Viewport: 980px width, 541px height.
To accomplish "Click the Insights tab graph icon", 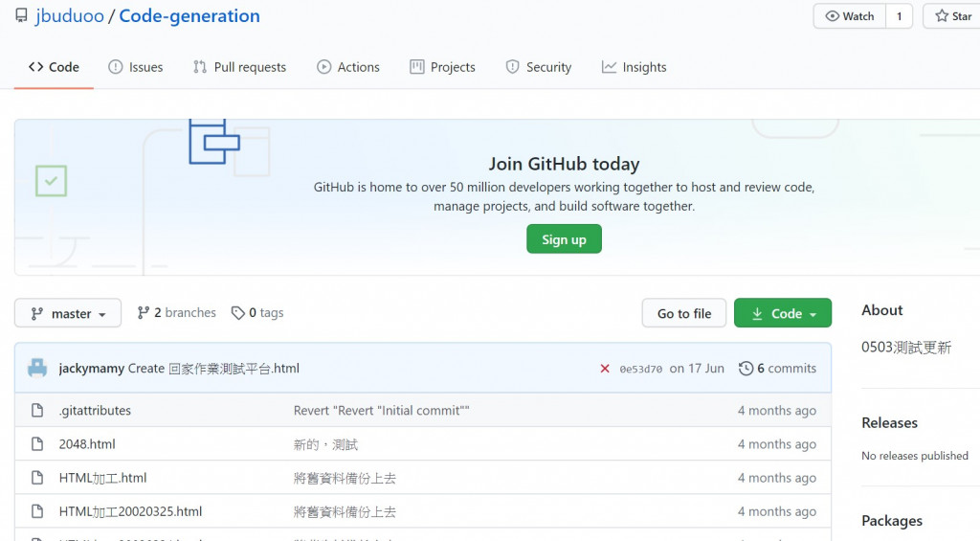I will pyautogui.click(x=609, y=67).
